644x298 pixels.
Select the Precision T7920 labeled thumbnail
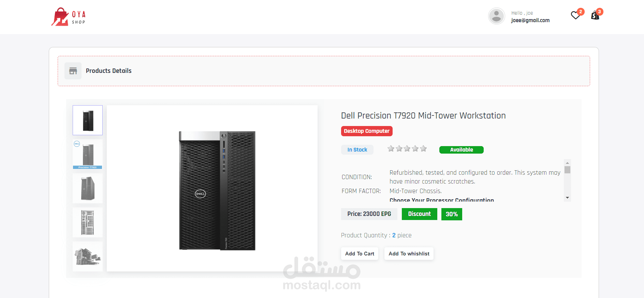click(x=88, y=154)
